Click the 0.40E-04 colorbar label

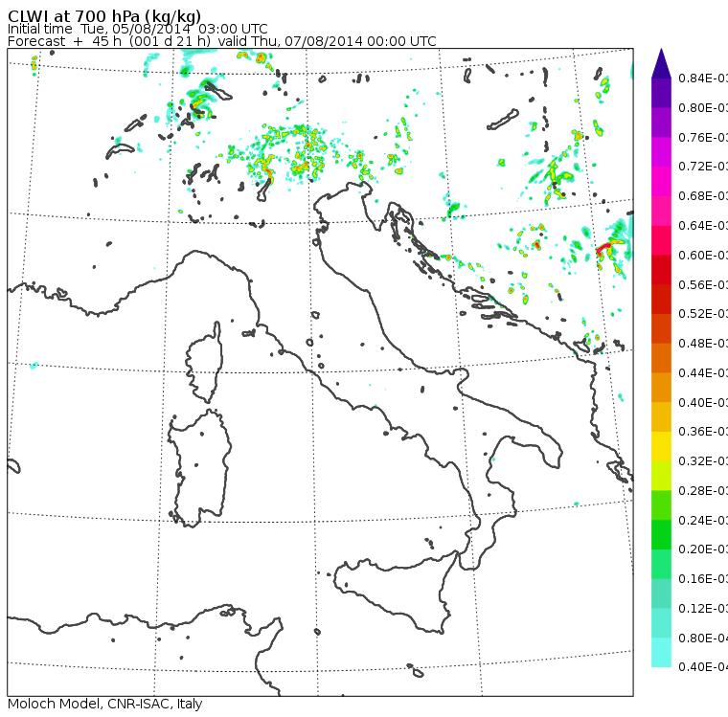[703, 667]
